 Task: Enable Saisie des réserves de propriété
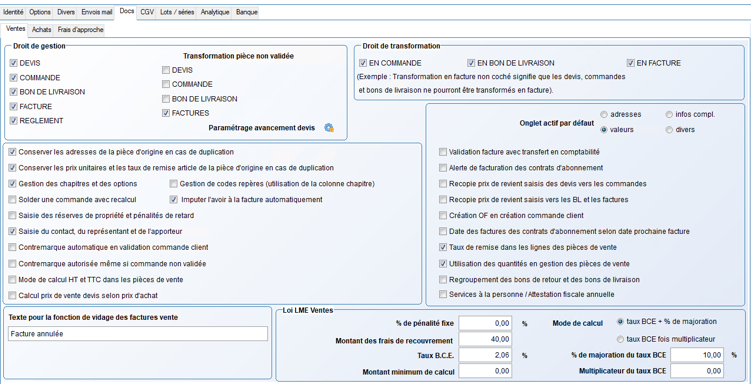click(12, 215)
